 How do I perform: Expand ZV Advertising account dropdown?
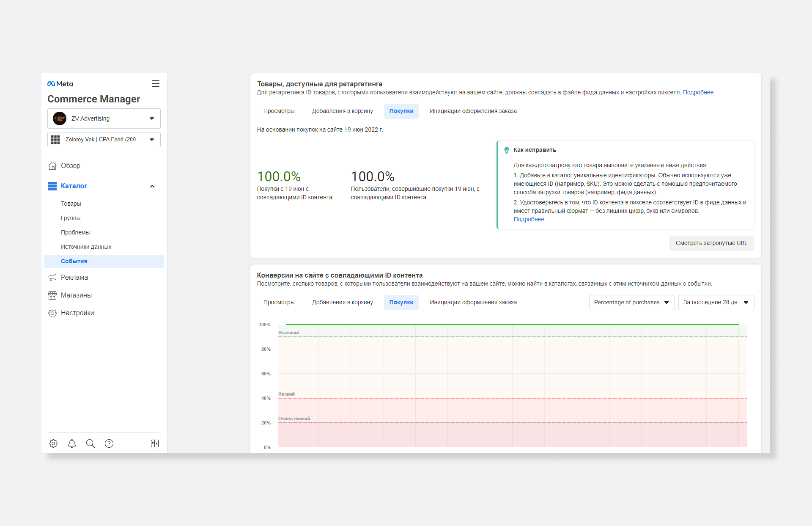pyautogui.click(x=104, y=118)
